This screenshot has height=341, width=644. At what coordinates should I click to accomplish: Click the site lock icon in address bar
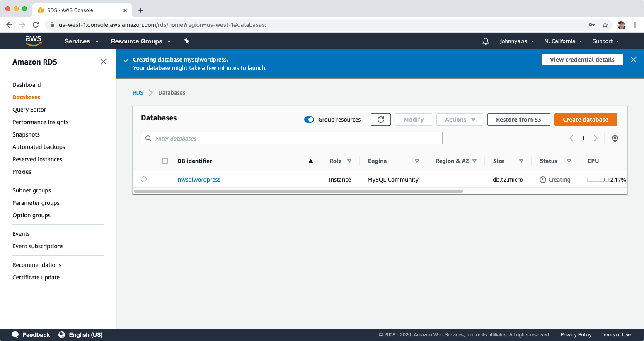[52, 25]
